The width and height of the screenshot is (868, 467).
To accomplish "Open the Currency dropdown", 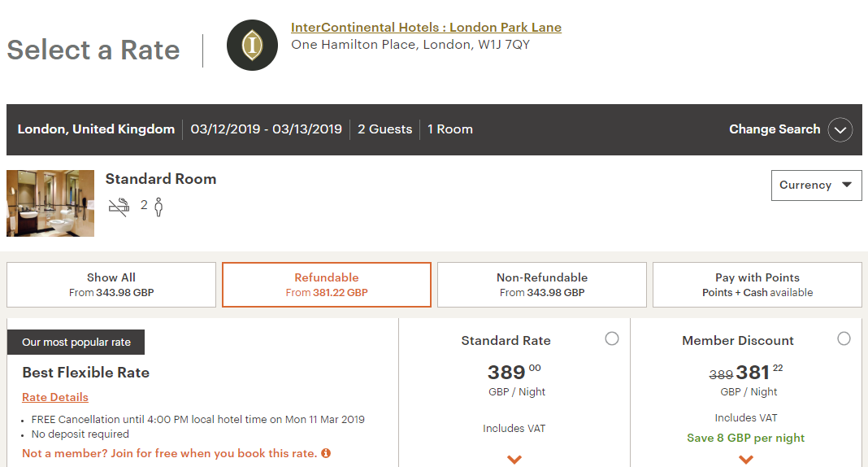I will point(816,185).
